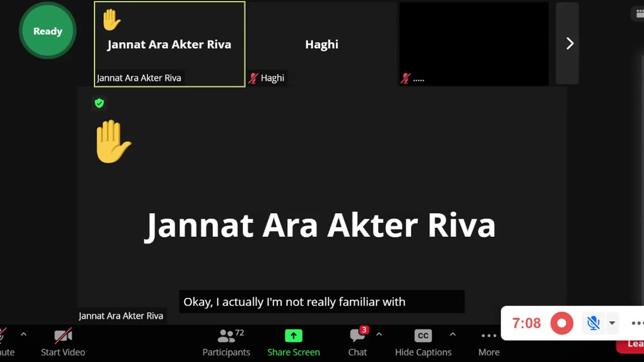This screenshot has height=362, width=644.
Task: Toggle Hide Captions CC button
Action: pos(423,342)
